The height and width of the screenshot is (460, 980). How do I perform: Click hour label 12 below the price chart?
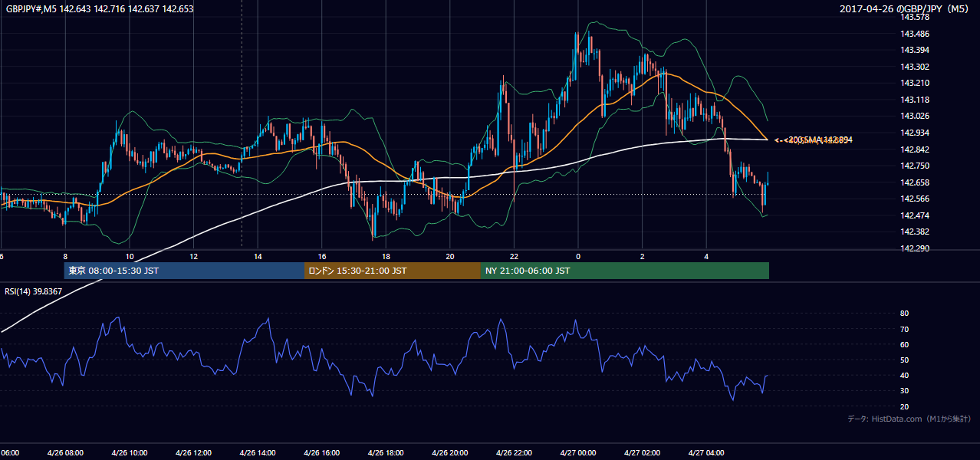tap(193, 256)
